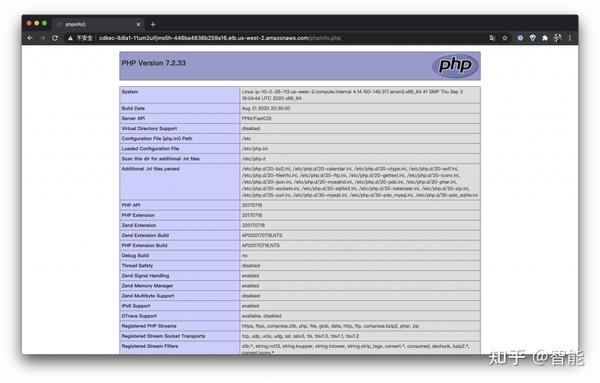Select the Zend Extension label
The width and height of the screenshot is (600, 383).
point(139,225)
